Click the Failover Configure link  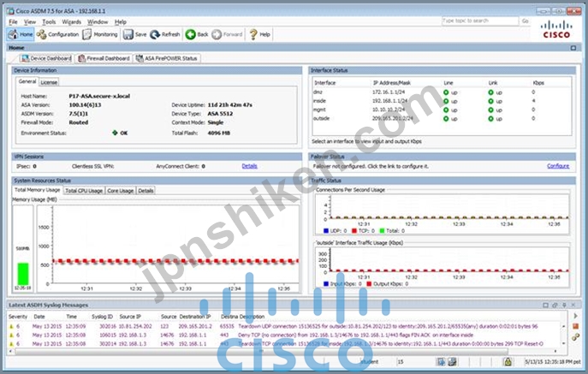click(x=558, y=166)
